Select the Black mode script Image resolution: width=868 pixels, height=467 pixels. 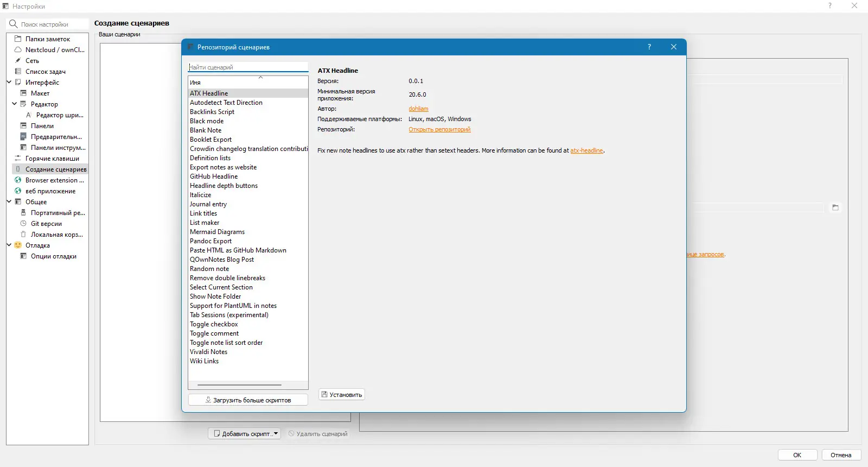click(x=248, y=121)
